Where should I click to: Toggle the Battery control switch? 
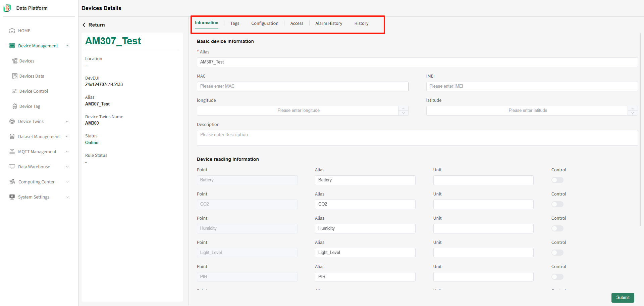pos(557,180)
